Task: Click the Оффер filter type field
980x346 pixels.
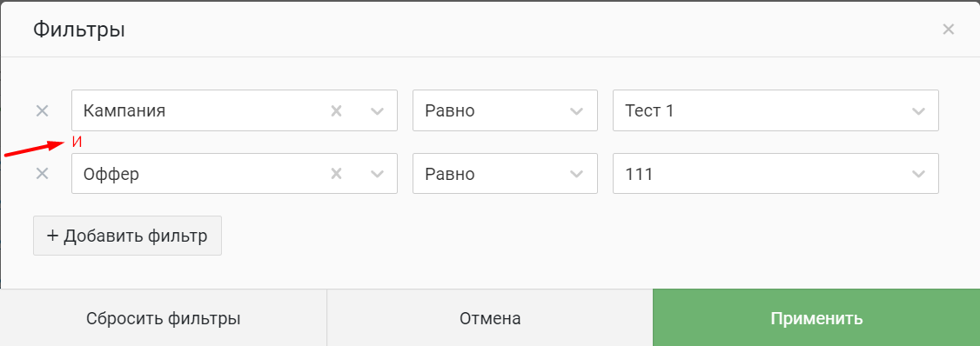Action: click(234, 173)
